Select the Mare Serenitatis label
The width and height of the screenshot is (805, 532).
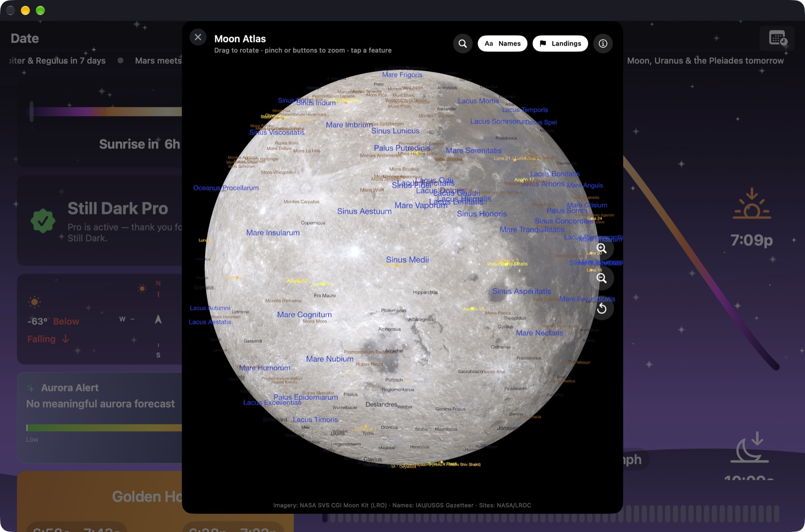[x=474, y=151]
